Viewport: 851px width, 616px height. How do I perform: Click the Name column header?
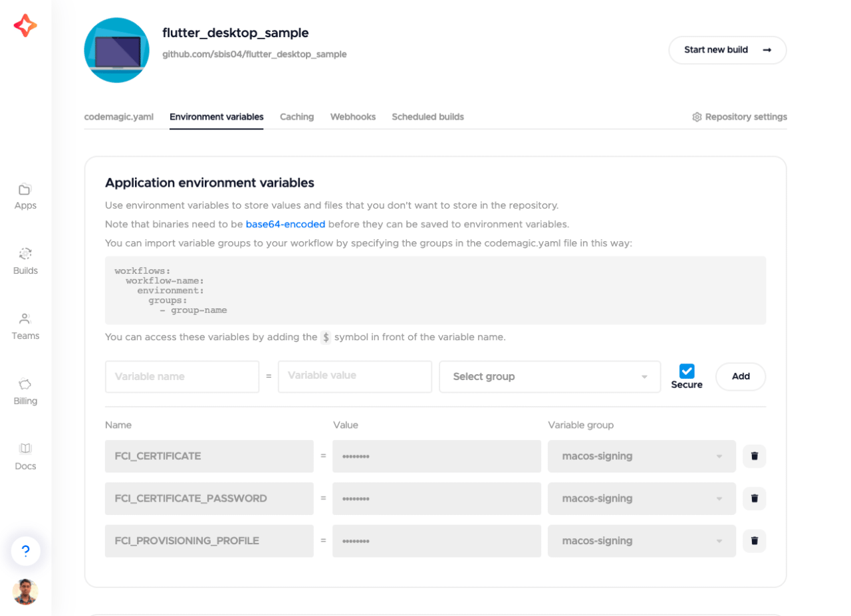click(118, 425)
